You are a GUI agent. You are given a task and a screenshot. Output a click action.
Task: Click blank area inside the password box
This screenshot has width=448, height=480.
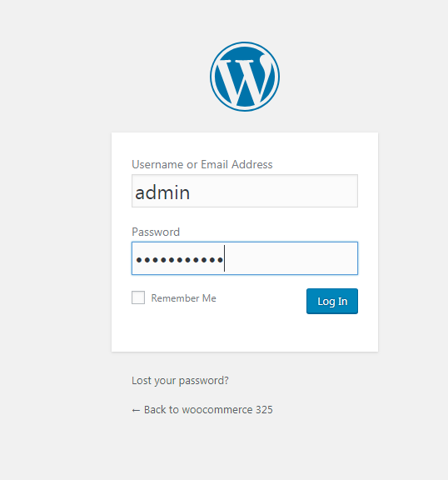coord(291,258)
